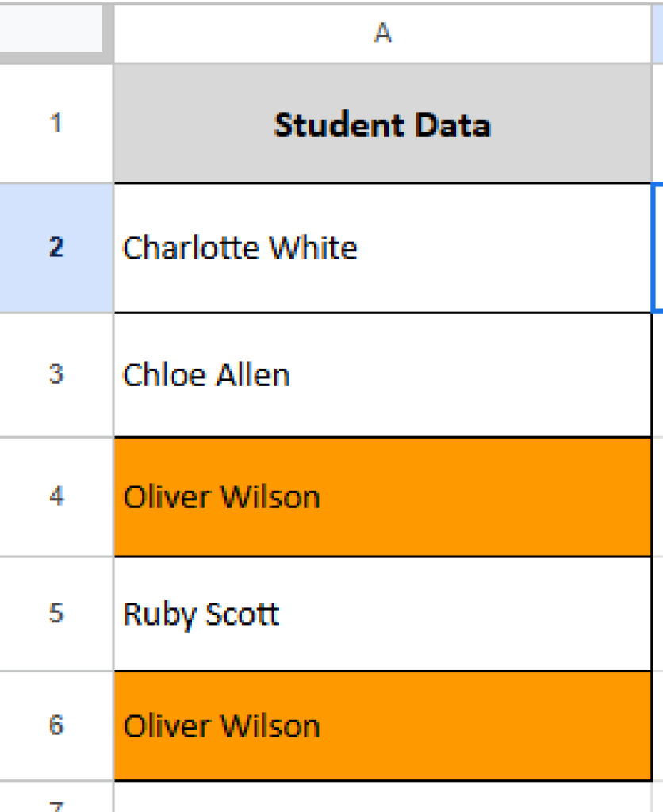The width and height of the screenshot is (663, 812).
Task: Select entire row 4 from row header
Action: click(x=56, y=497)
